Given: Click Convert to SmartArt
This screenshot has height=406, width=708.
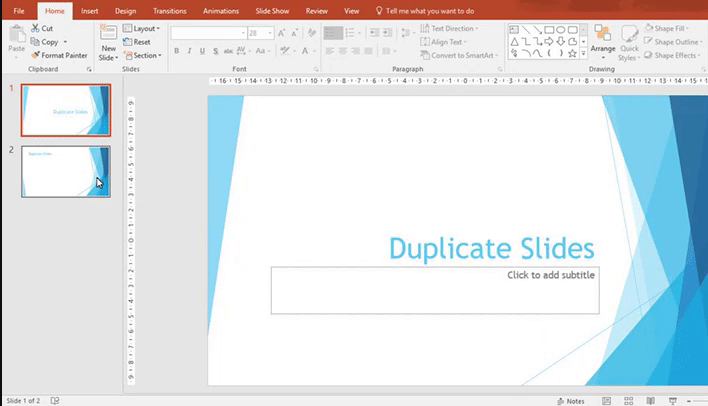Looking at the screenshot, I should [x=464, y=55].
